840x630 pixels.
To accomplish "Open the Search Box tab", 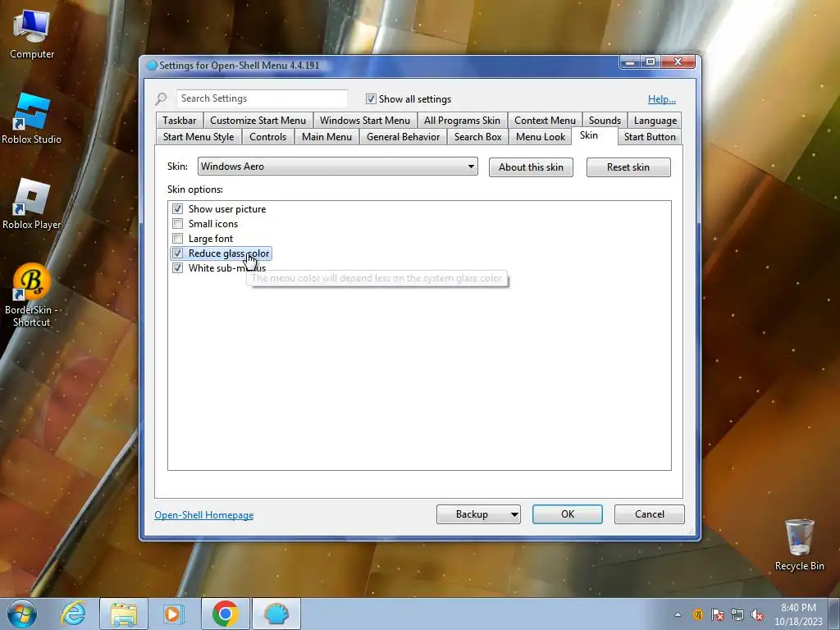I will [478, 137].
